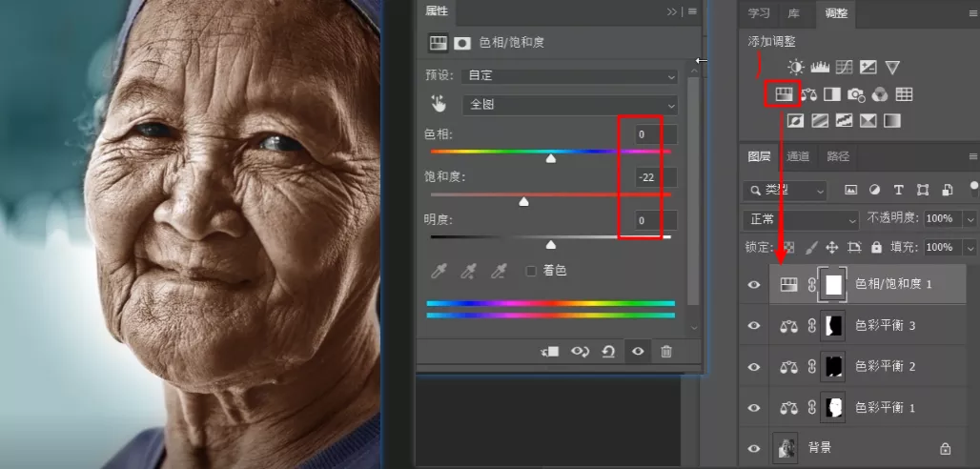Pick the add-to-sample eyedropper

pos(469,271)
